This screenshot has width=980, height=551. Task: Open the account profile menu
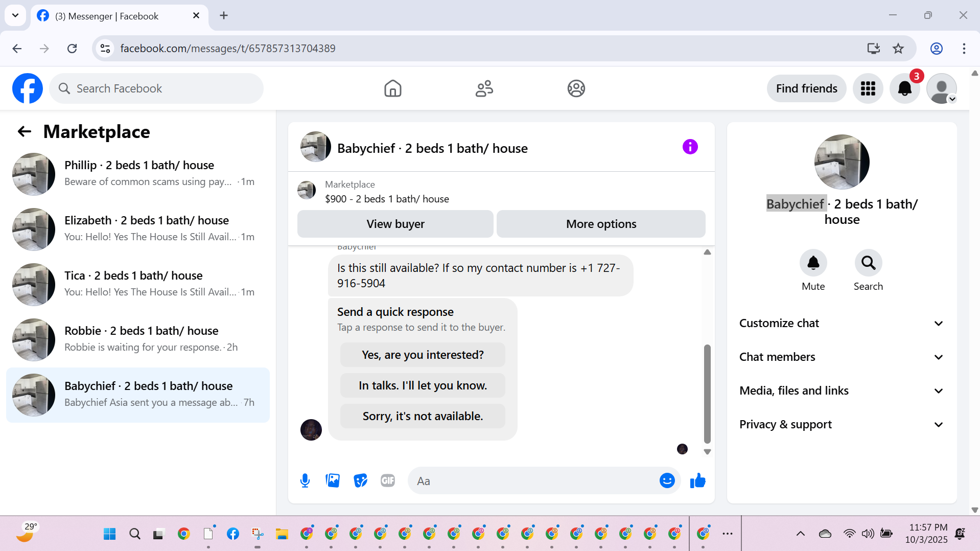pyautogui.click(x=942, y=88)
